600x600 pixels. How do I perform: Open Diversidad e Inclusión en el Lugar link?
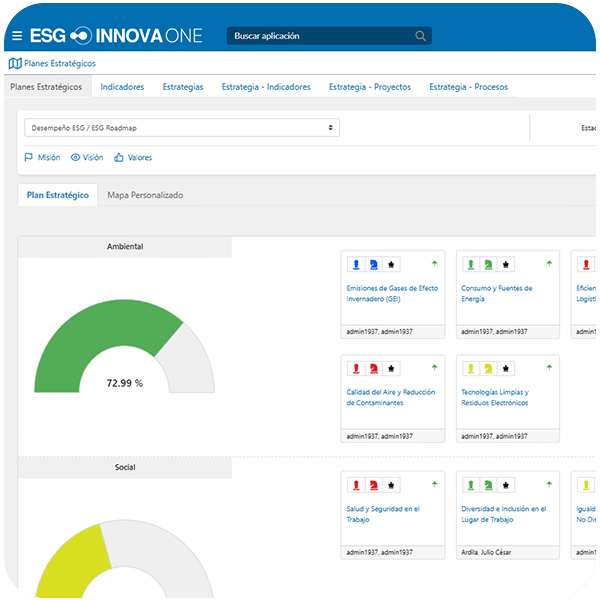pos(504,514)
